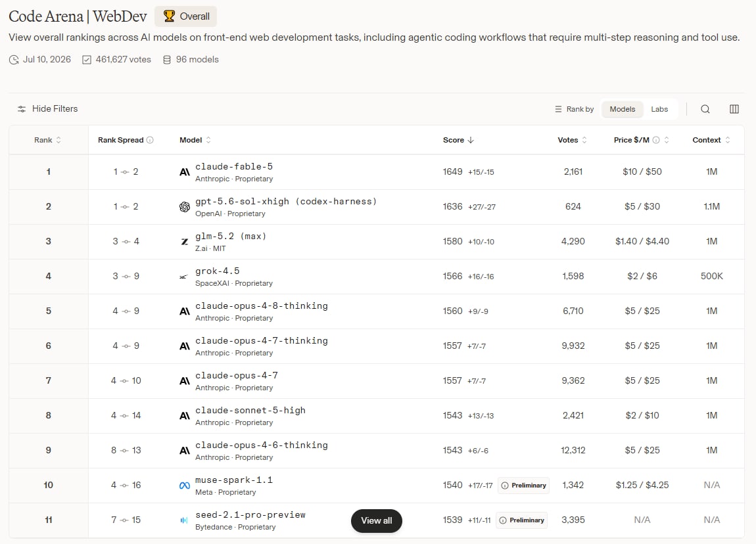Viewport: 756px width, 544px height.
Task: Click the SpaceXAI logo beside grok-4.5
Action: [x=183, y=277]
